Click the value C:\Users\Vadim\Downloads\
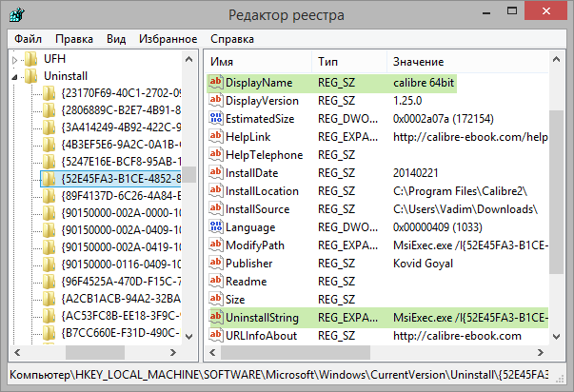This screenshot has width=574, height=392. coord(465,209)
